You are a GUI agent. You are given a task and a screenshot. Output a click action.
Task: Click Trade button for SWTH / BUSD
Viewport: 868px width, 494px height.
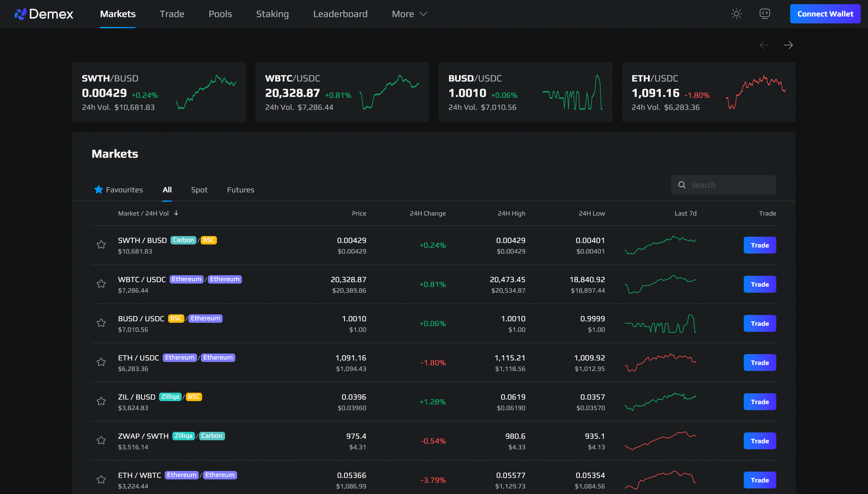point(760,245)
